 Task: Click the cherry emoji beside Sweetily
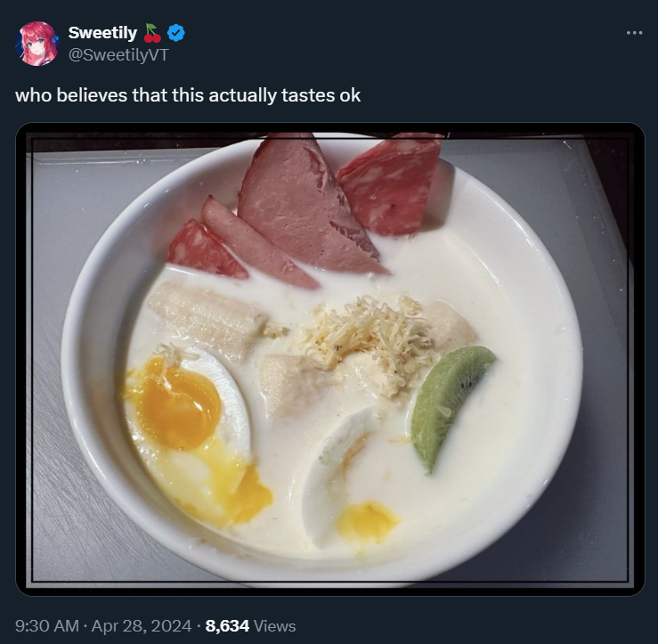point(152,33)
